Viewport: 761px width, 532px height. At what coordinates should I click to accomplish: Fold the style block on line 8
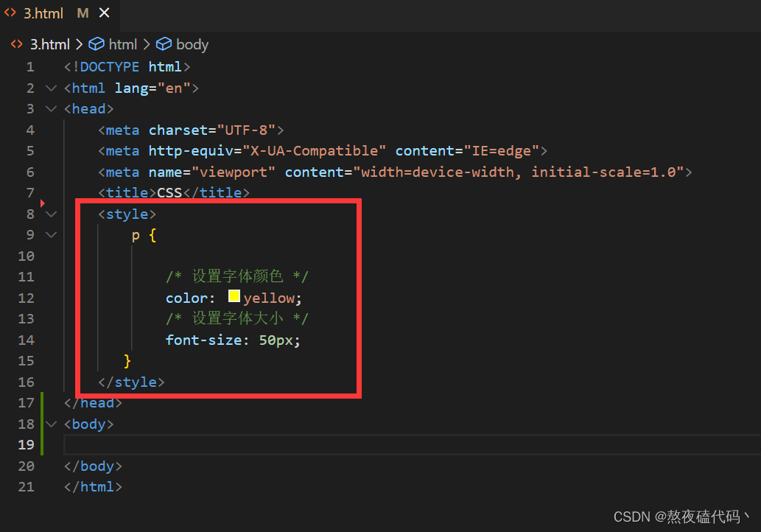click(51, 214)
